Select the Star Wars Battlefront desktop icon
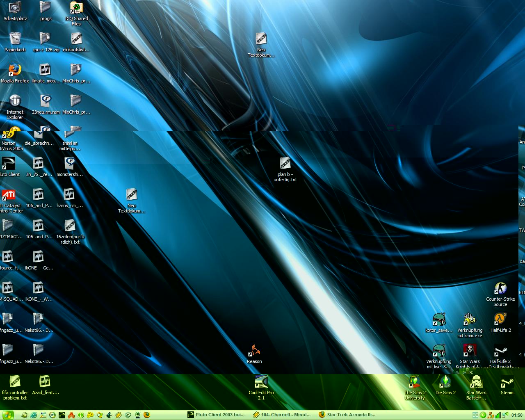 click(x=476, y=383)
